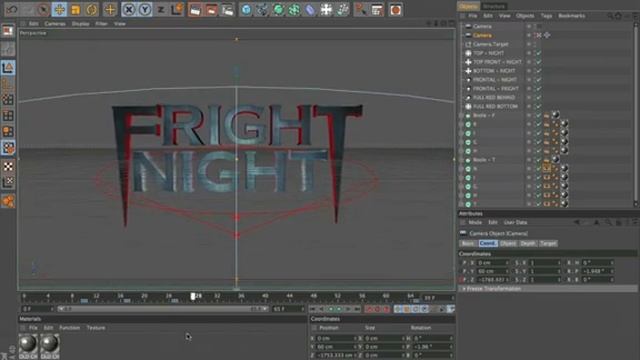Screen dimensions: 640x360
Task: Open the Render Settings
Action: tap(227, 10)
